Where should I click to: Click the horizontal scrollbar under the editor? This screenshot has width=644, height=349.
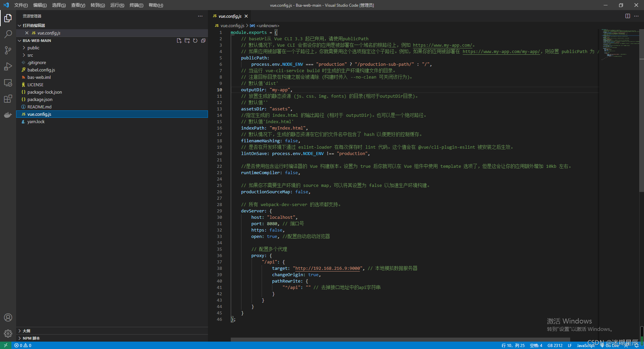[400, 339]
